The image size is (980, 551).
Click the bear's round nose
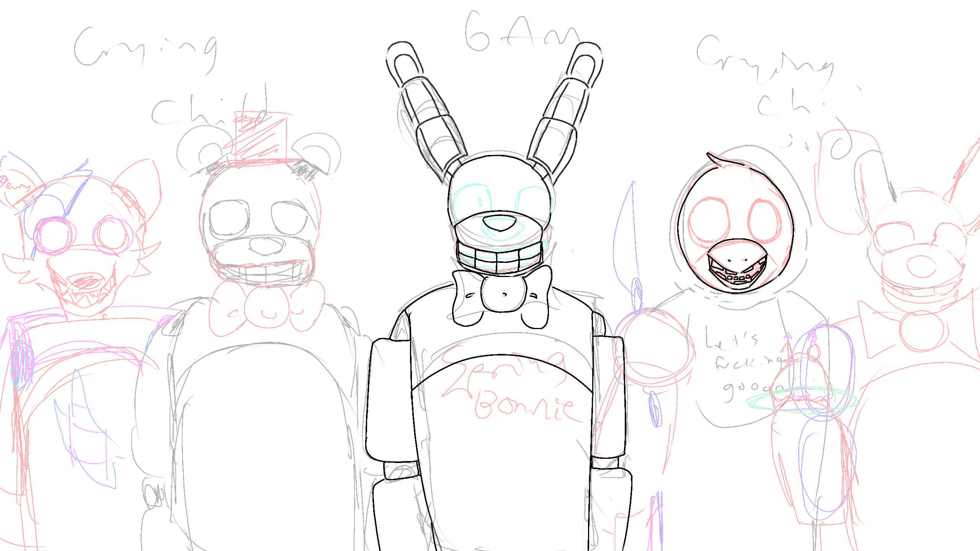[x=266, y=245]
